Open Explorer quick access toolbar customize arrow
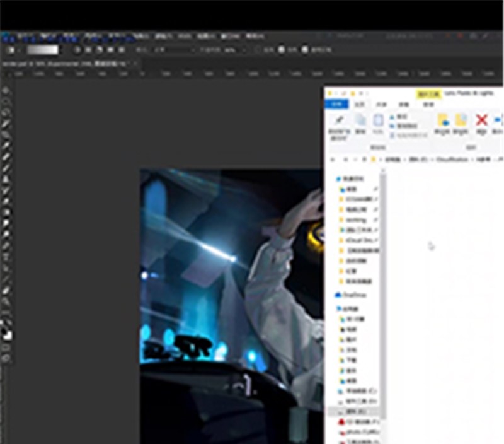This screenshot has width=504, height=444. click(x=367, y=93)
